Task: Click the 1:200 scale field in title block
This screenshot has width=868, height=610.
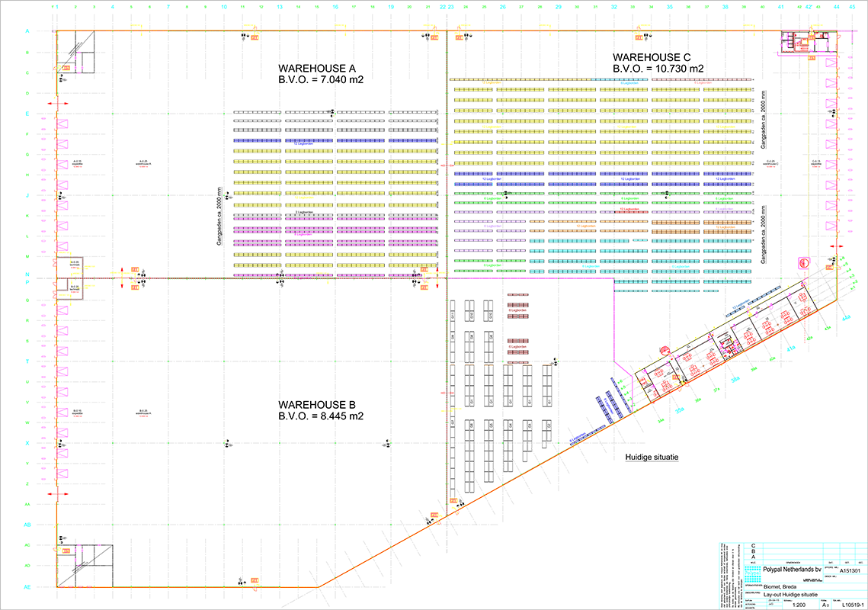Action: (799, 604)
